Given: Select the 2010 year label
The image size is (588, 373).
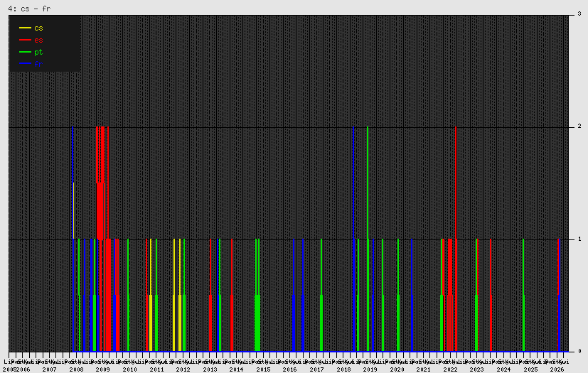Looking at the screenshot, I should pos(129,369).
